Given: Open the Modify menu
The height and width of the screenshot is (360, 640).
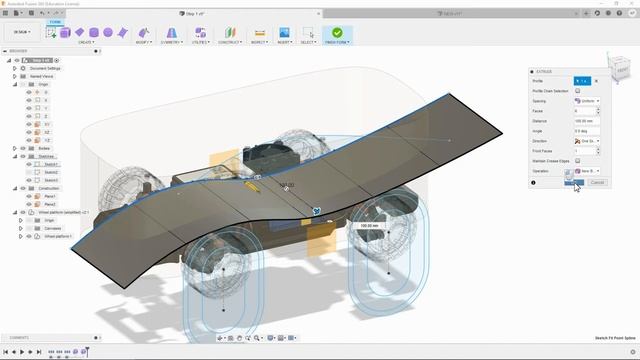Looking at the screenshot, I should click(x=144, y=42).
